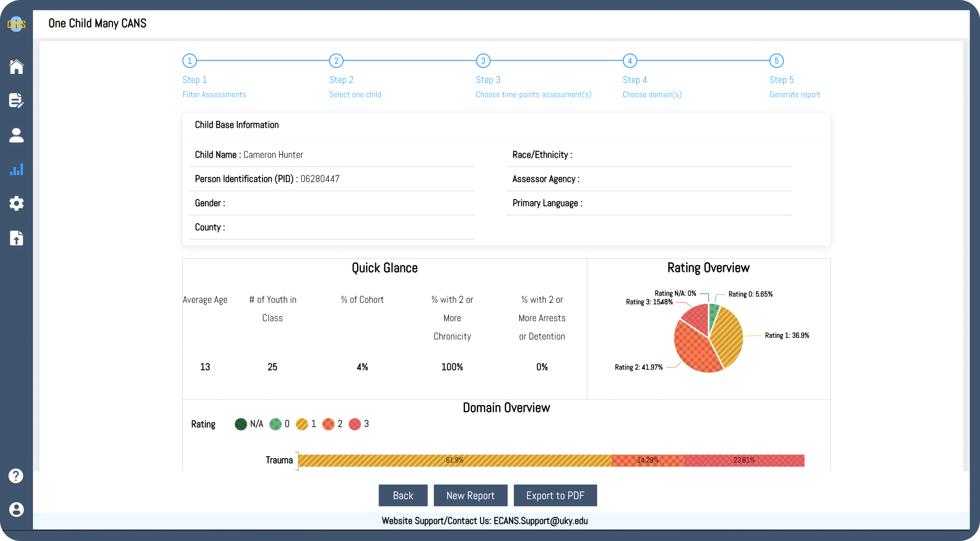Go to Step 4 circle marker
The width and height of the screenshot is (980, 541).
point(630,61)
